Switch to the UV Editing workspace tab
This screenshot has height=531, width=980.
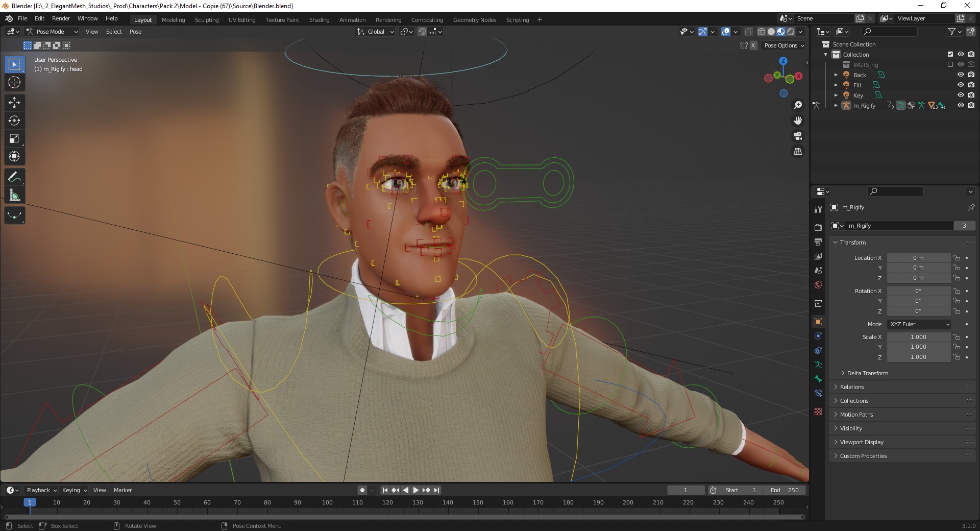(x=242, y=20)
